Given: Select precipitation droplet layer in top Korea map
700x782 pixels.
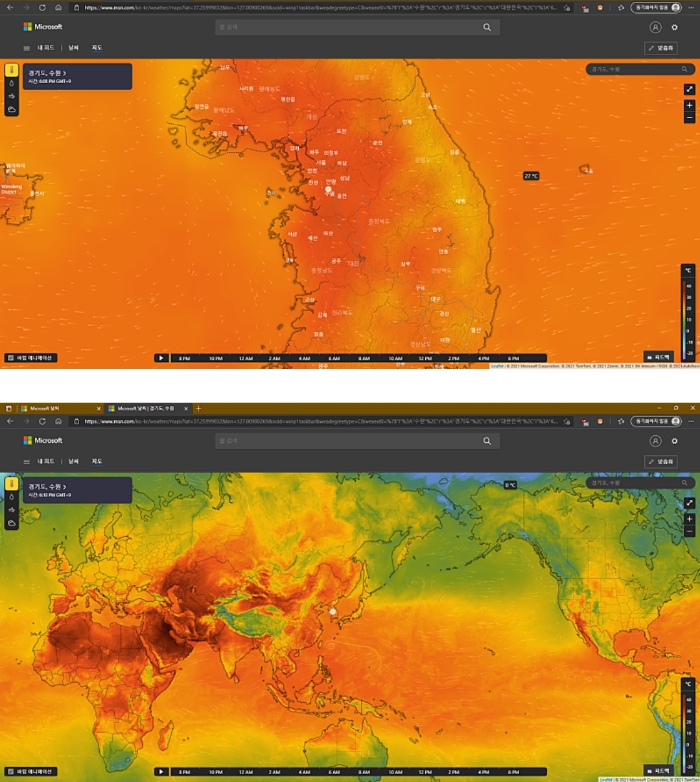Looking at the screenshot, I should click(12, 83).
